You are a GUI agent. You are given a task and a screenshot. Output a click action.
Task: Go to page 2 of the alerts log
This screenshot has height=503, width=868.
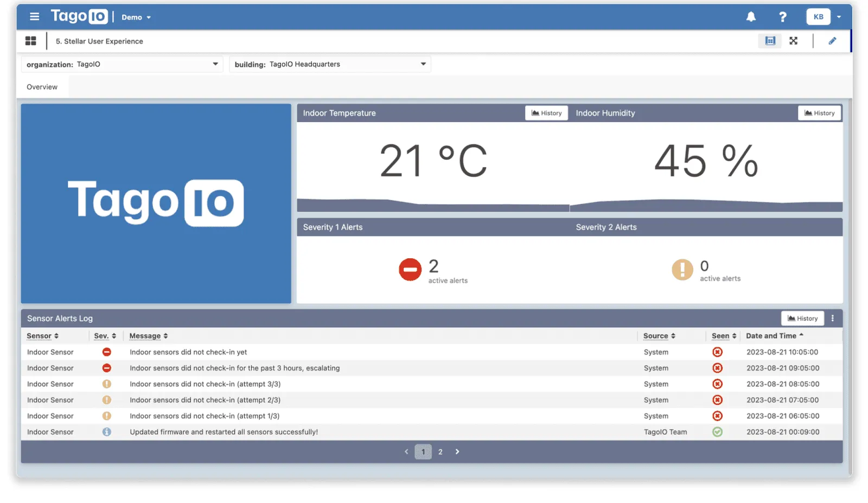pos(440,451)
